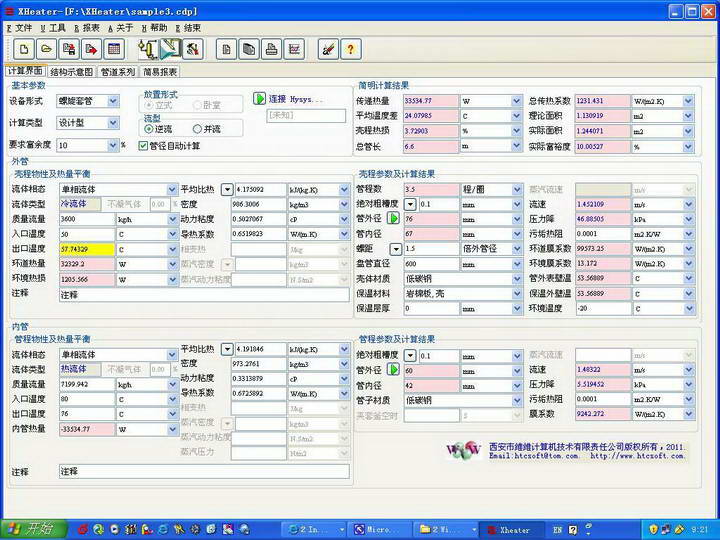Screen dimensions: 720x540
Task: Open the 文件 menu
Action: [x=20, y=28]
